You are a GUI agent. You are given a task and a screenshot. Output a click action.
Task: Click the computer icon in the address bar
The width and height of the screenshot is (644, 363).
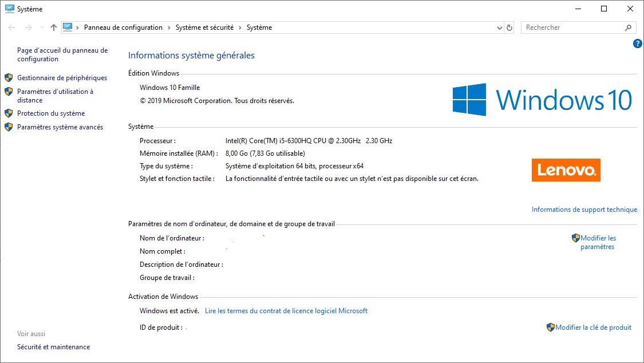pos(68,27)
